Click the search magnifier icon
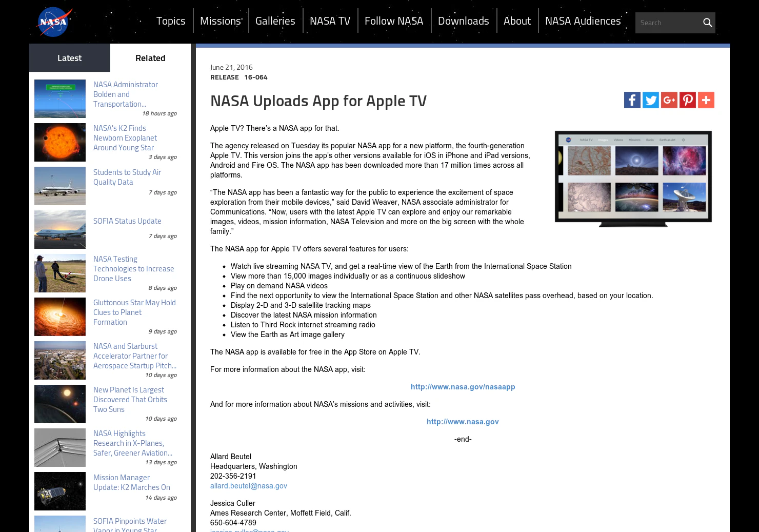This screenshot has width=759, height=532. coord(707,23)
